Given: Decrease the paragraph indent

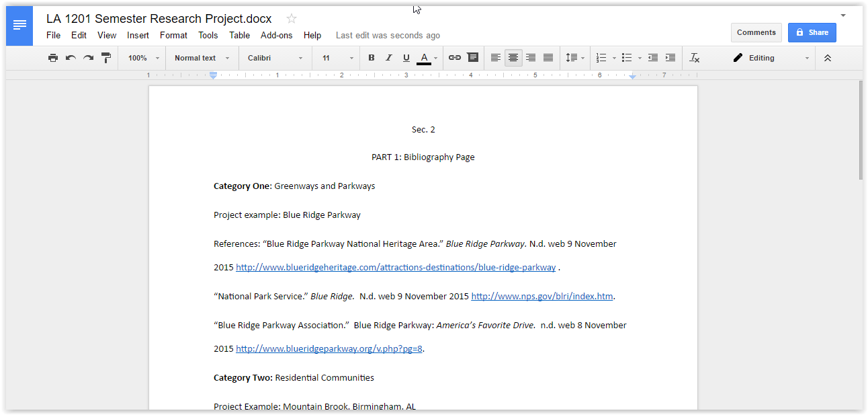Looking at the screenshot, I should tap(652, 58).
